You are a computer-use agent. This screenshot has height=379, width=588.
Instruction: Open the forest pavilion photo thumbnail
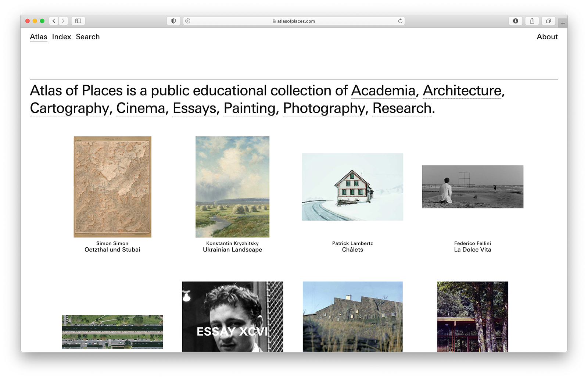473,317
